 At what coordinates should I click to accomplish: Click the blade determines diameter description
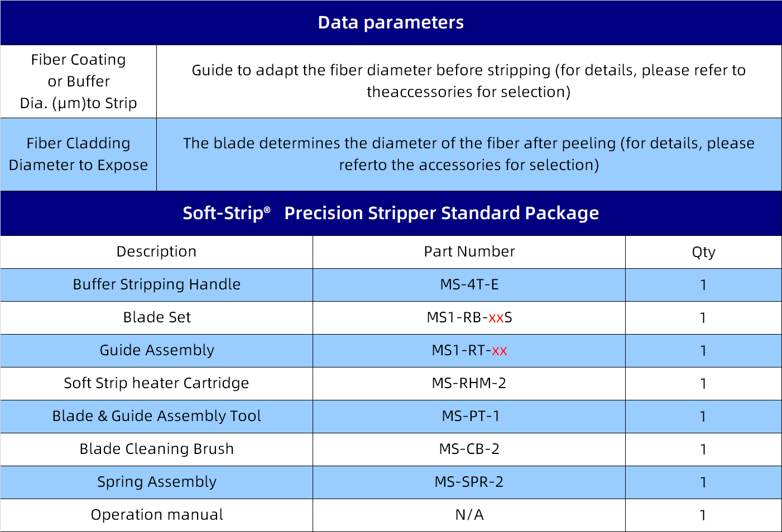point(469,154)
